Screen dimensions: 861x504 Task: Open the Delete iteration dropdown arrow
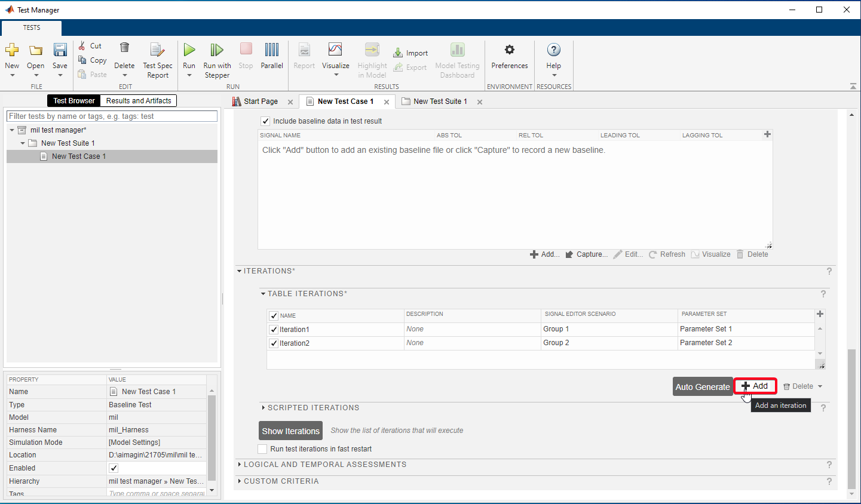click(x=820, y=386)
